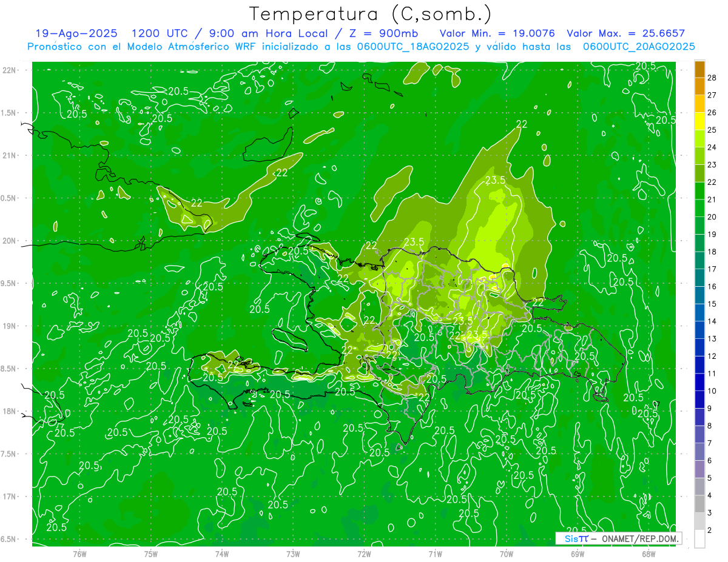Click the "70W" longitude axis label
The height and width of the screenshot is (562, 728).
pyautogui.click(x=506, y=554)
